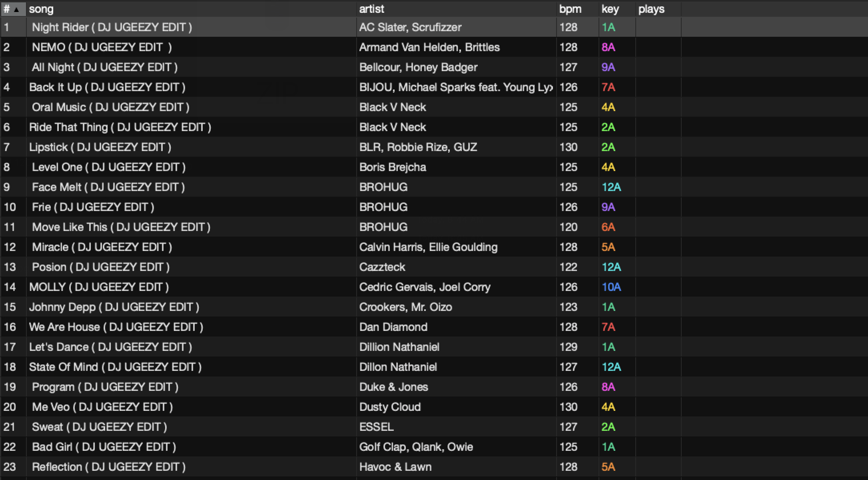Click red 7A key for Back It Up
Screen dimensions: 868x480
pyautogui.click(x=608, y=87)
